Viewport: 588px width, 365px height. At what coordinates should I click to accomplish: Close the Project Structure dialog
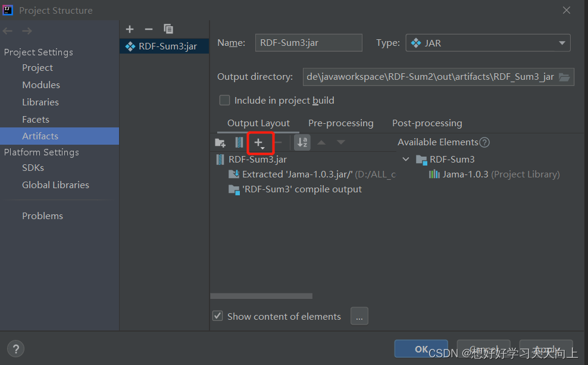pyautogui.click(x=567, y=10)
